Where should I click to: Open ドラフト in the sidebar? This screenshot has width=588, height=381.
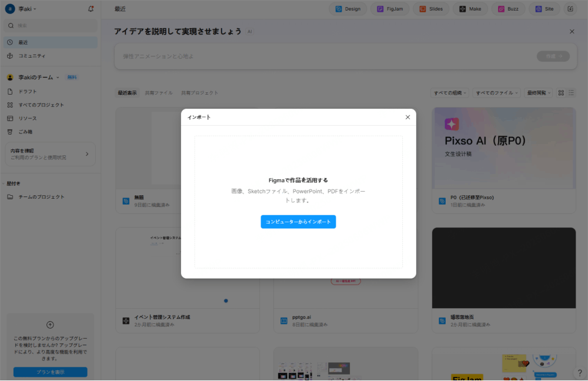point(50,92)
